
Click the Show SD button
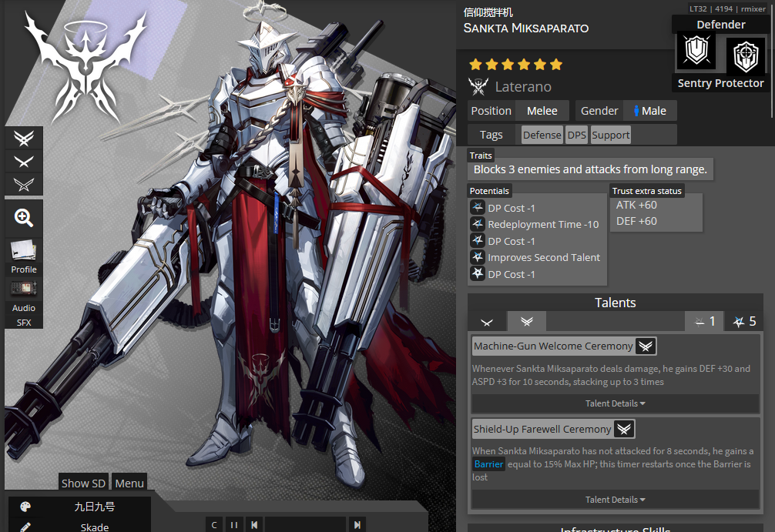(x=83, y=483)
